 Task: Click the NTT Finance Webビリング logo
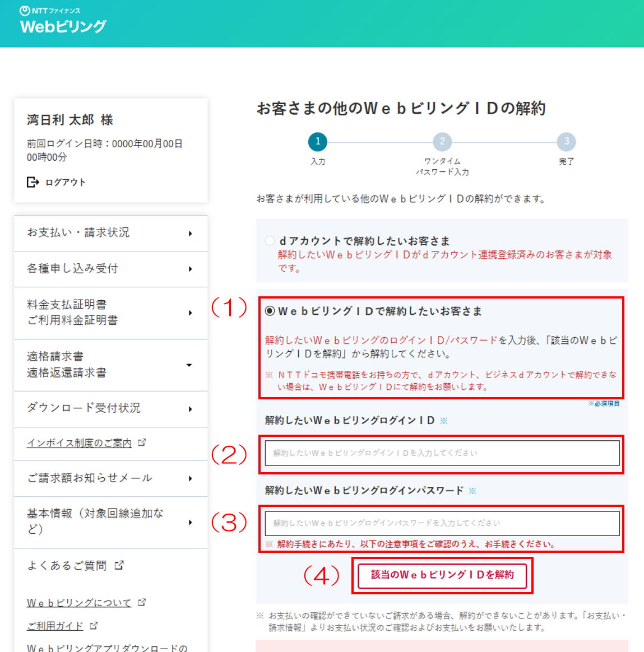pos(63,20)
